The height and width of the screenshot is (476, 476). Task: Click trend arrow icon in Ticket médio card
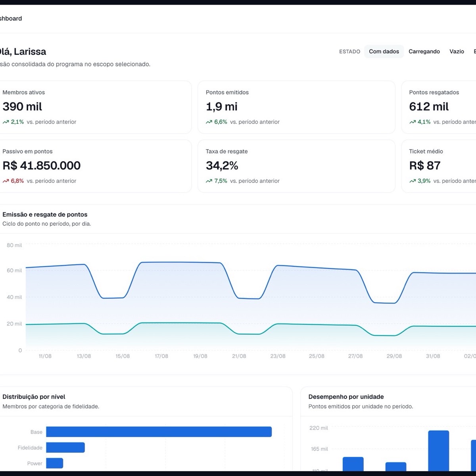(413, 181)
